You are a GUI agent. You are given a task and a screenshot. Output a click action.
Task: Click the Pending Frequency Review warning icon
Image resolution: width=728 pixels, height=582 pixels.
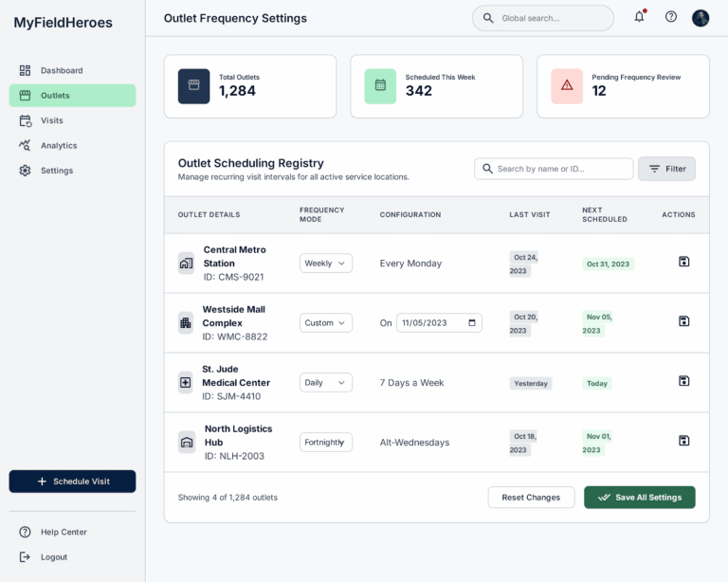(567, 86)
